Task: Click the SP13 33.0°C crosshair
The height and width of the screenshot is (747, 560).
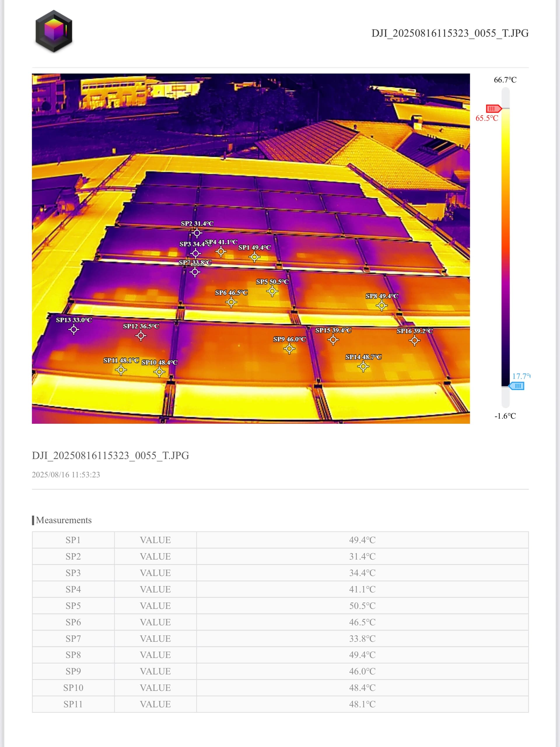Action: [x=73, y=329]
